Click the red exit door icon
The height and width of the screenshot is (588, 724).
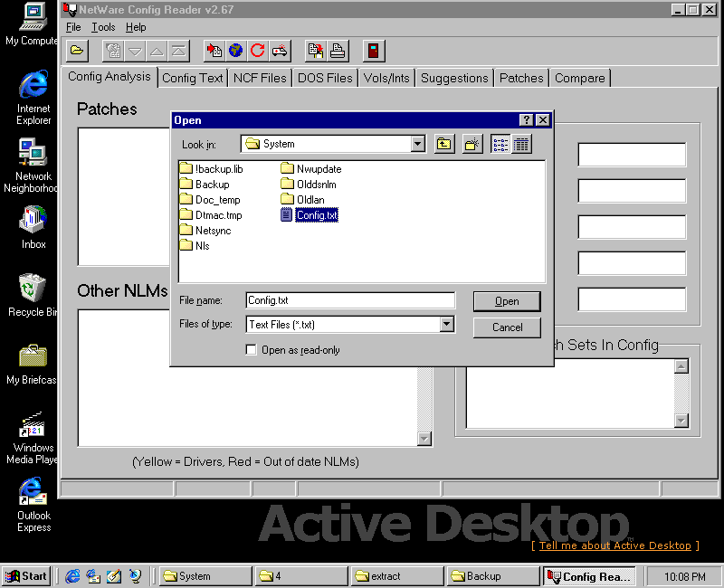374,51
